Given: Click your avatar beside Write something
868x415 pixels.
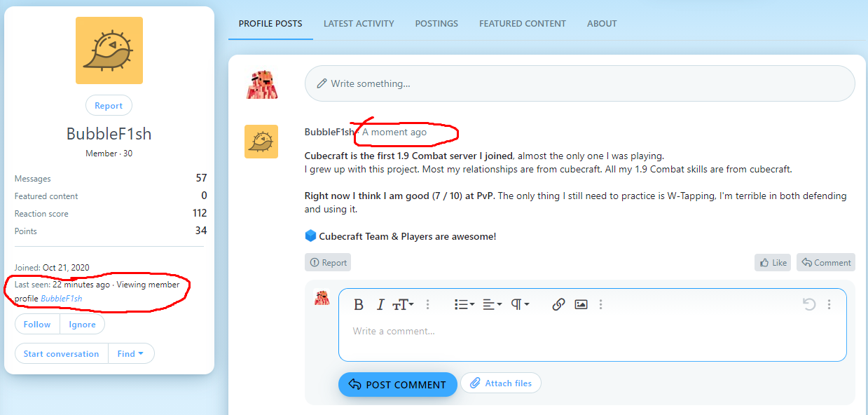Looking at the screenshot, I should (262, 83).
